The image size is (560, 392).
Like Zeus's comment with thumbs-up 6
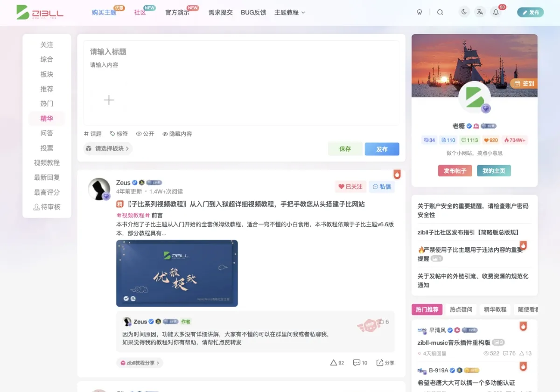pos(384,322)
